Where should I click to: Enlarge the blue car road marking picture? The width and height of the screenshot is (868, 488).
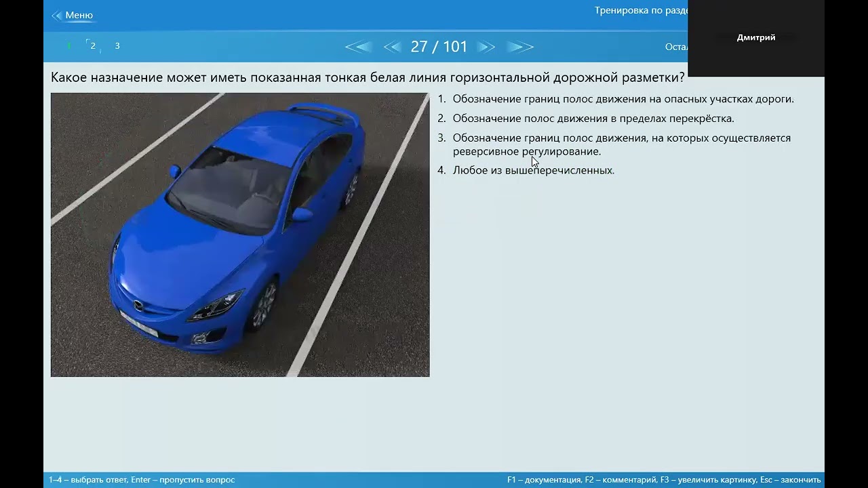click(240, 235)
